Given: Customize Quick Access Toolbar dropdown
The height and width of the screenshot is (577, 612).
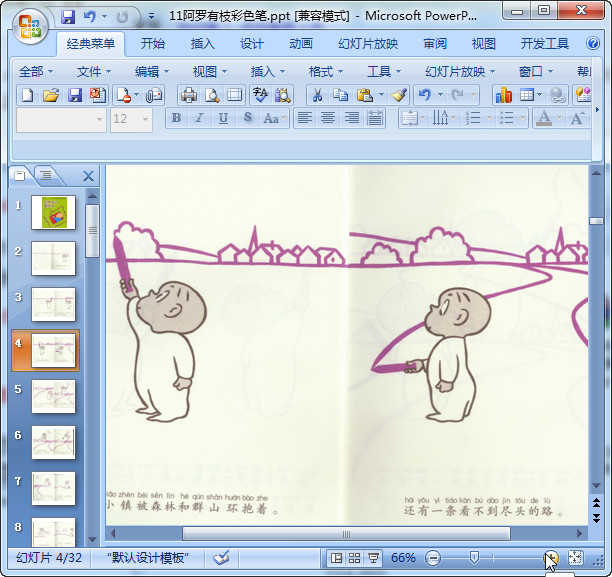Looking at the screenshot, I should pyautogui.click(x=151, y=17).
